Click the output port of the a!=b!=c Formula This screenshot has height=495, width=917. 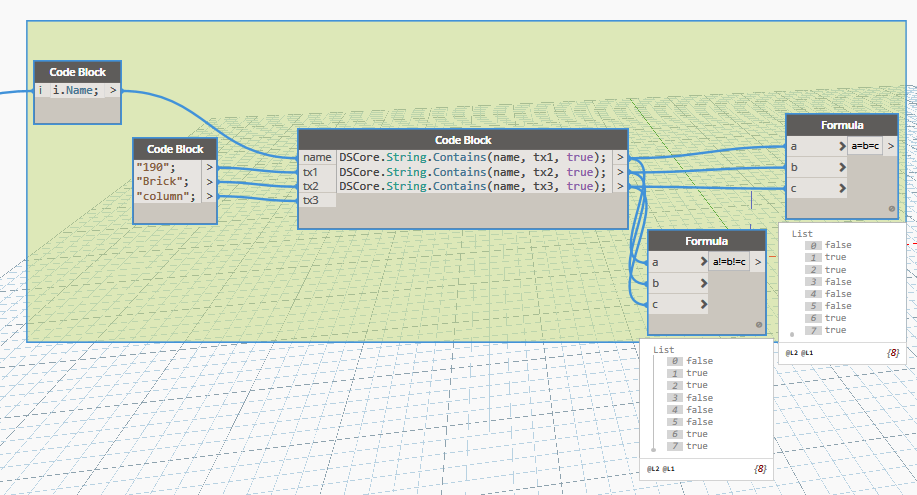tap(757, 262)
